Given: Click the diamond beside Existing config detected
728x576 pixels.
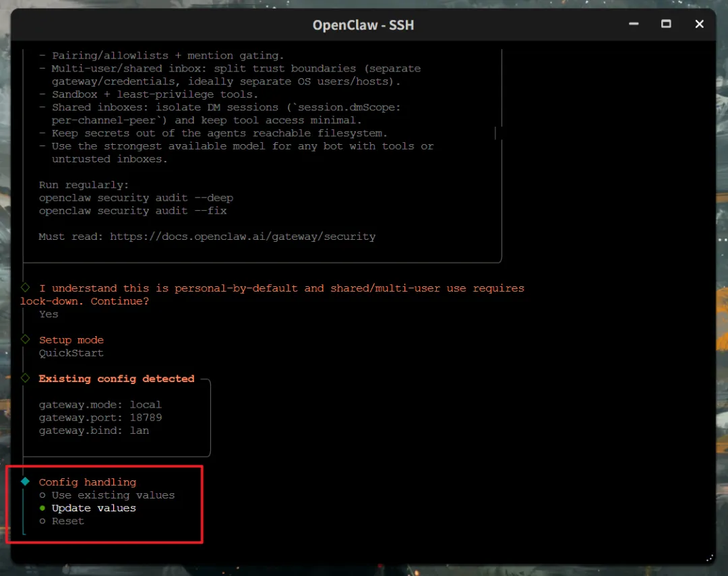Looking at the screenshot, I should click(26, 378).
